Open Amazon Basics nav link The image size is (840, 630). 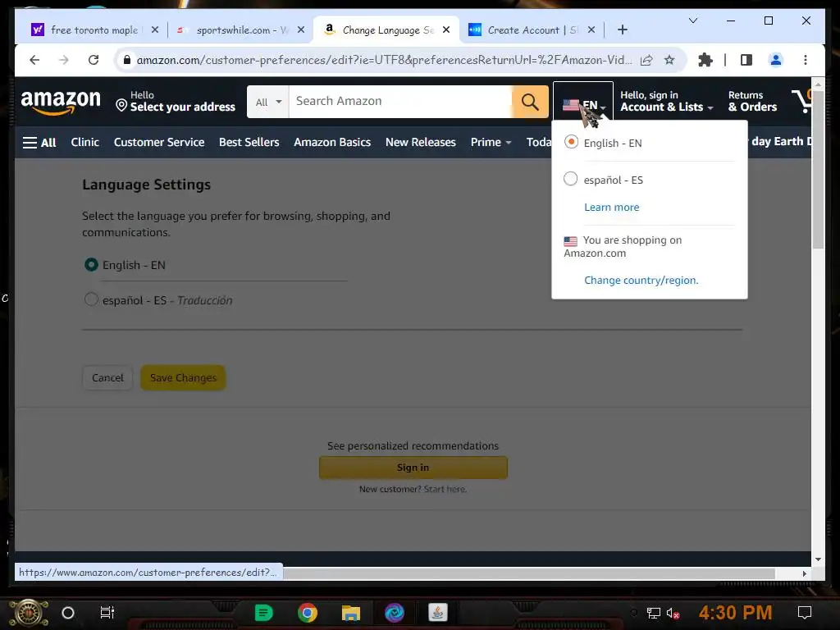point(332,143)
